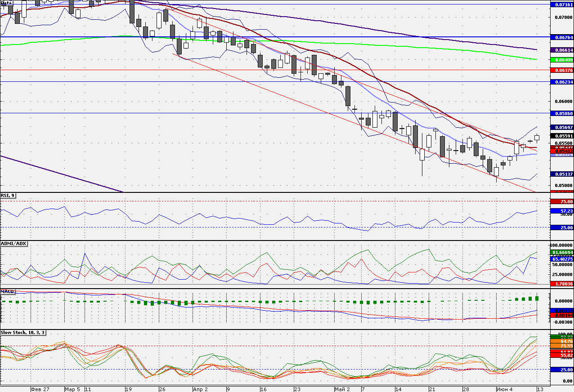The width and height of the screenshot is (574, 392).
Task: Click the Апр 2 date marker
Action: (201, 389)
